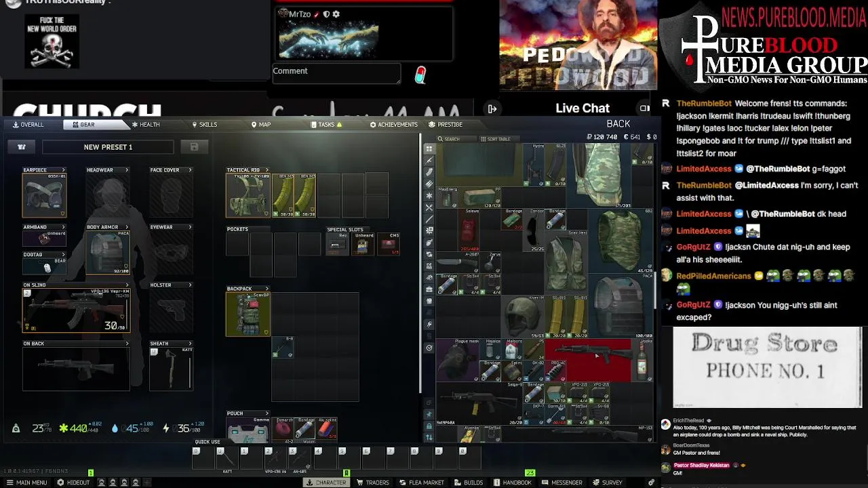Open the Handbook from bottom bar
This screenshot has width=868, height=488.
(512, 483)
